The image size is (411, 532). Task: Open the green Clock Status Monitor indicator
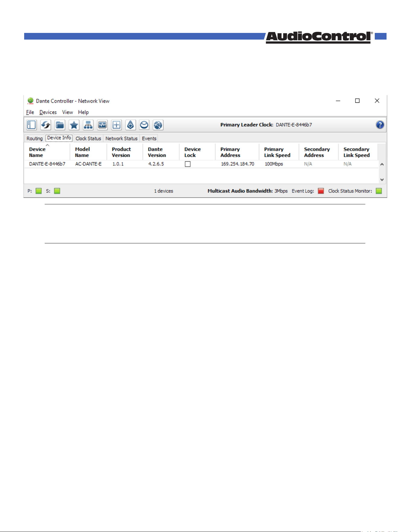(379, 191)
